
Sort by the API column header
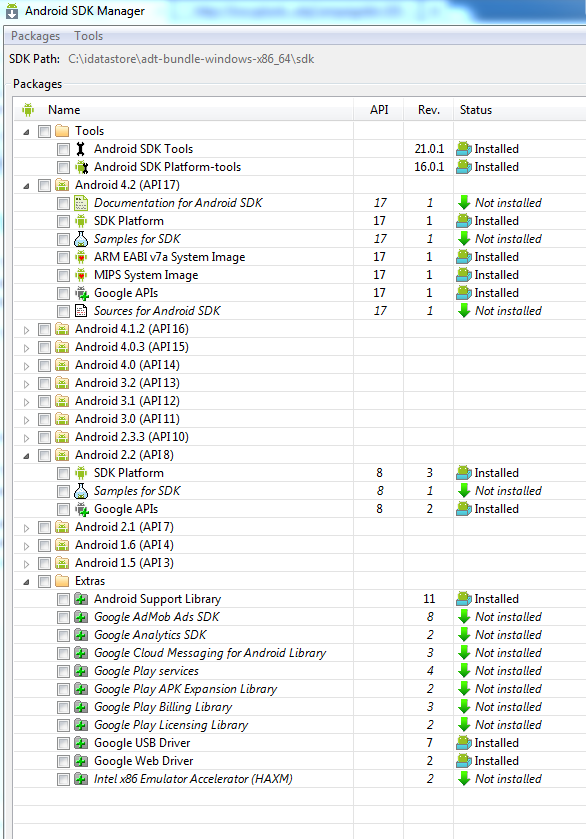[379, 110]
